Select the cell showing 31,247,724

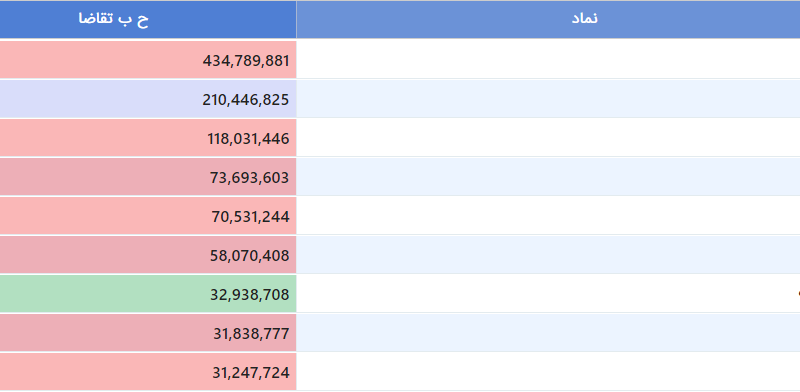click(148, 372)
